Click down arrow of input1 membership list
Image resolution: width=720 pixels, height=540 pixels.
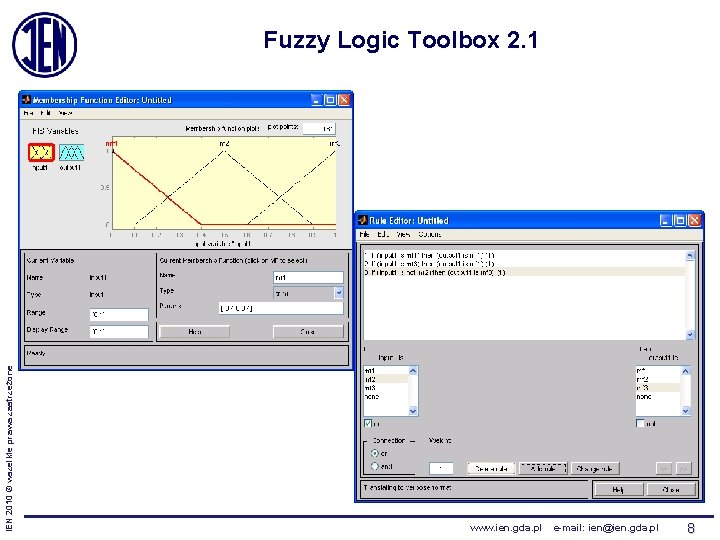(x=413, y=411)
